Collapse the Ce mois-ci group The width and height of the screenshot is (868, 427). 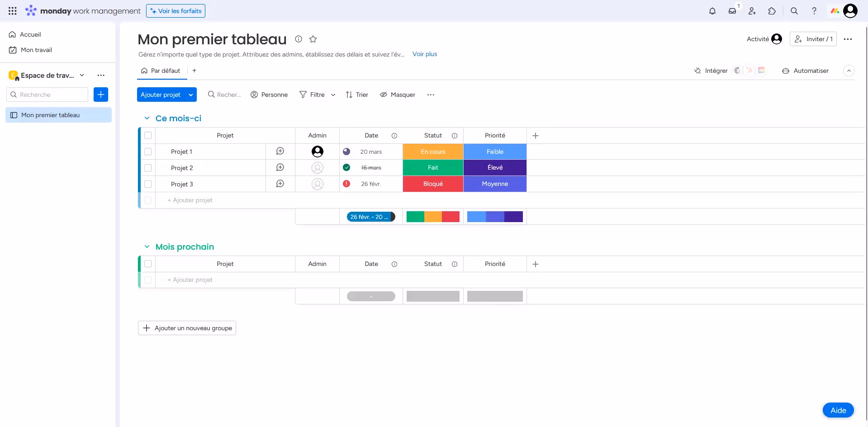[x=147, y=118]
